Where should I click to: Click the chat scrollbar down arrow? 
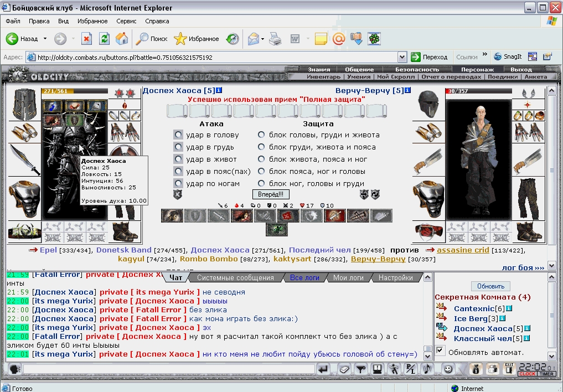(x=427, y=356)
